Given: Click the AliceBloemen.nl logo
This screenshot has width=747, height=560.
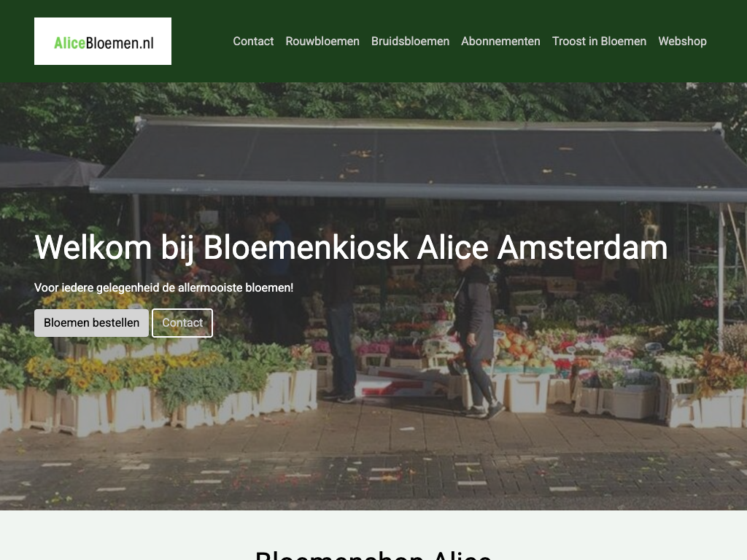Looking at the screenshot, I should pyautogui.click(x=103, y=42).
